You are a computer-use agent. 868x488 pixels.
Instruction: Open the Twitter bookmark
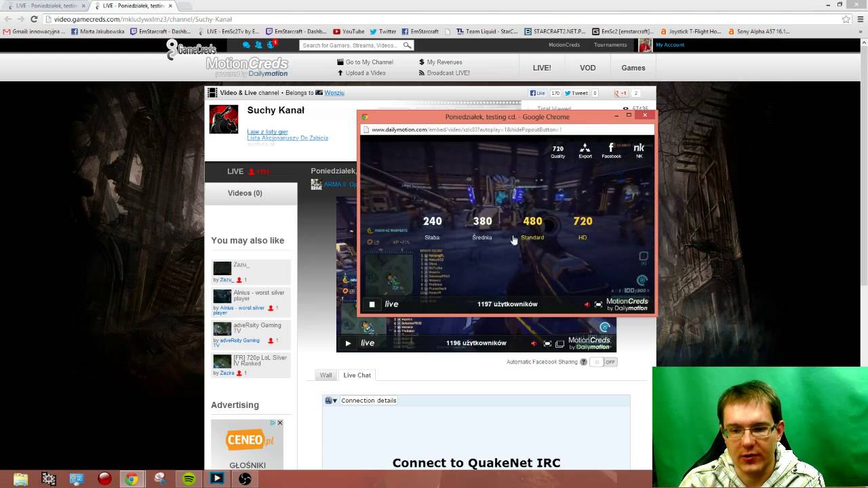(382, 31)
